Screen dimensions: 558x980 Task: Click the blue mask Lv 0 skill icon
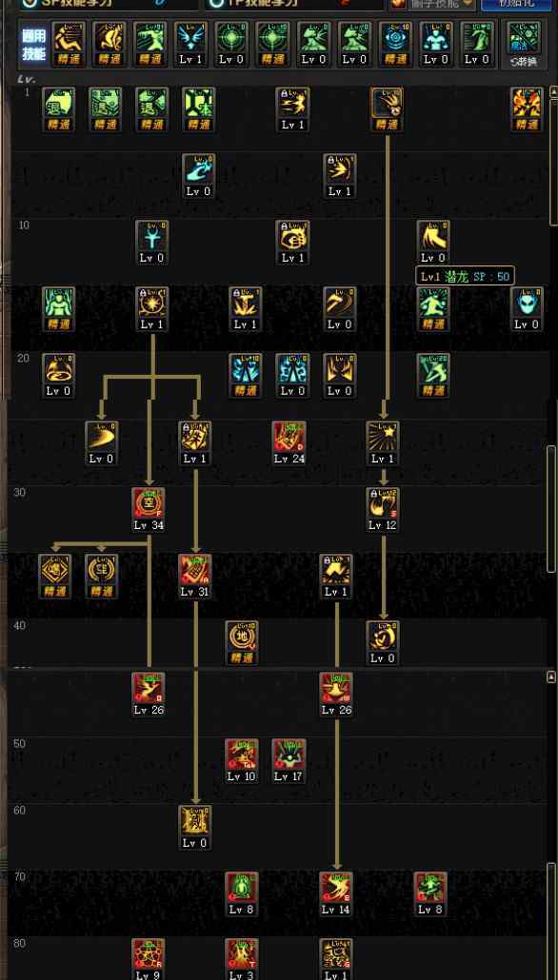527,304
